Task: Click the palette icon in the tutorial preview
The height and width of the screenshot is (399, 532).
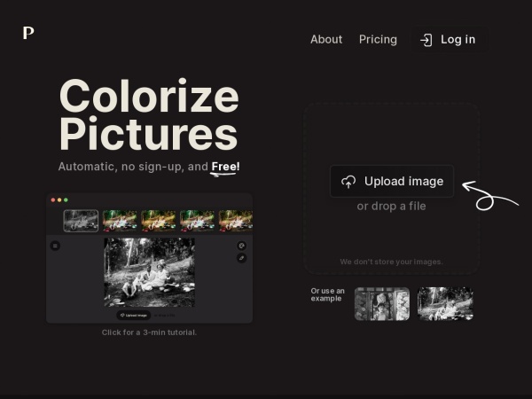Action: pyautogui.click(x=241, y=246)
